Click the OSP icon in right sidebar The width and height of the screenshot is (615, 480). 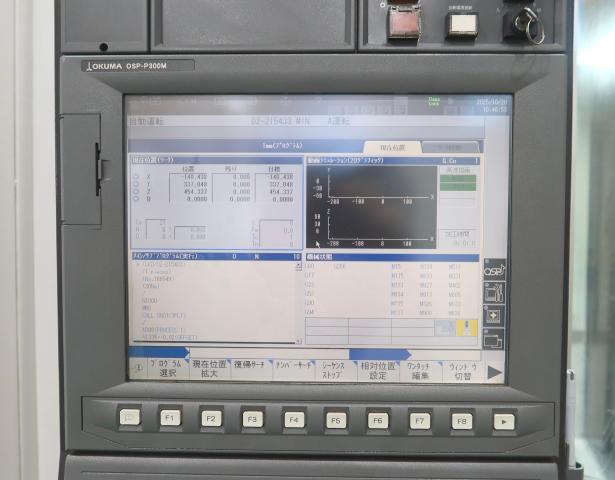[494, 271]
